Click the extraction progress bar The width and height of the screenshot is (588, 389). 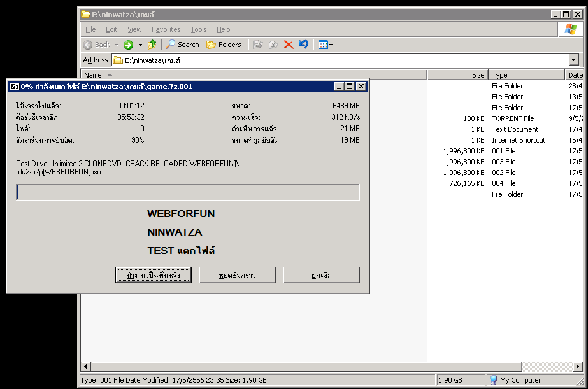pos(188,192)
